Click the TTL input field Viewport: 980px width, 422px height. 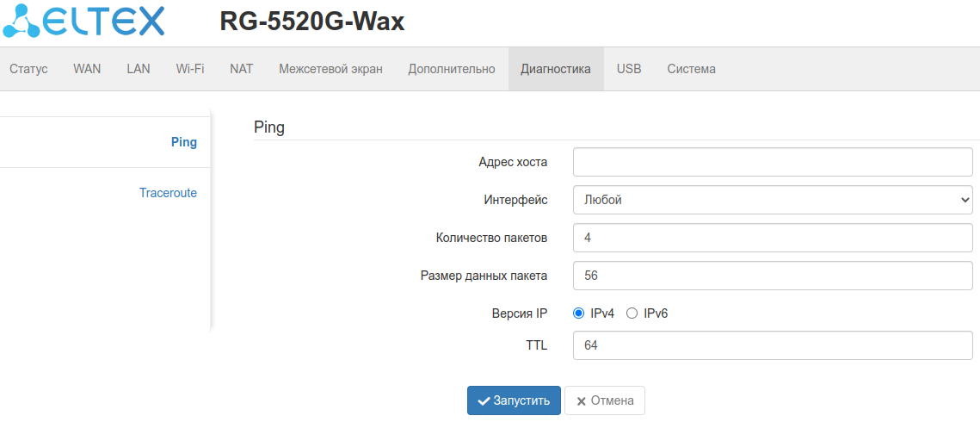pos(773,345)
